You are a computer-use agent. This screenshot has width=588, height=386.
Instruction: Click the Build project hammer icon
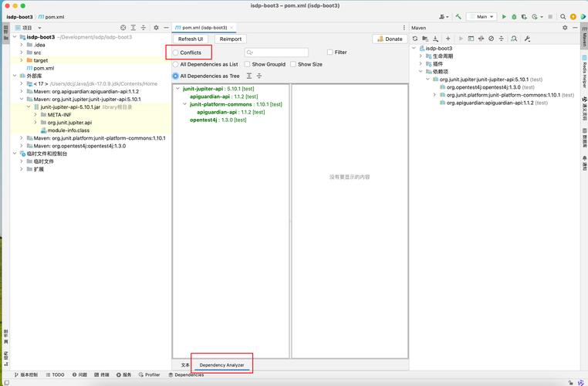pos(458,16)
